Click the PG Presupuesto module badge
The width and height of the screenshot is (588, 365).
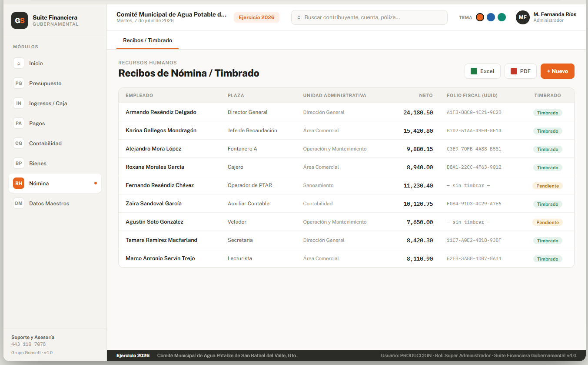coord(19,83)
